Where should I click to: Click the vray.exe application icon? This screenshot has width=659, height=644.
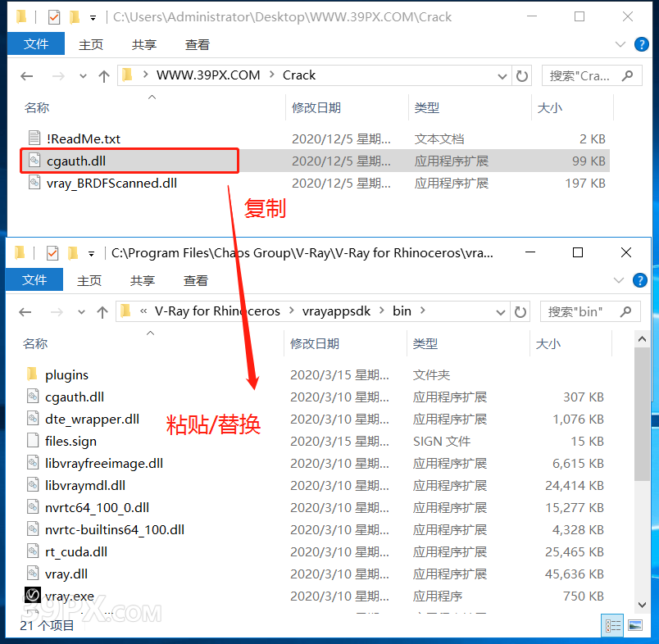[x=33, y=596]
